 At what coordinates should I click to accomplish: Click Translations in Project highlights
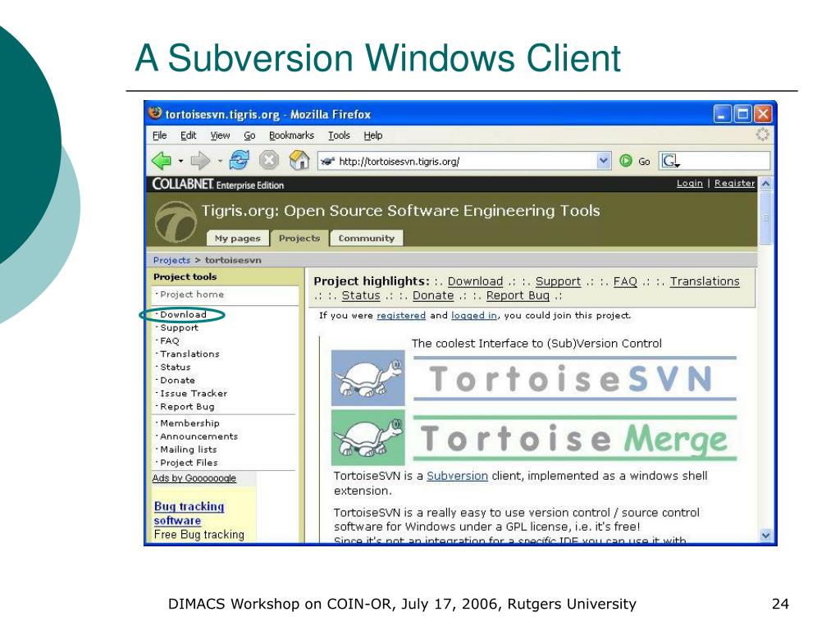click(x=705, y=281)
